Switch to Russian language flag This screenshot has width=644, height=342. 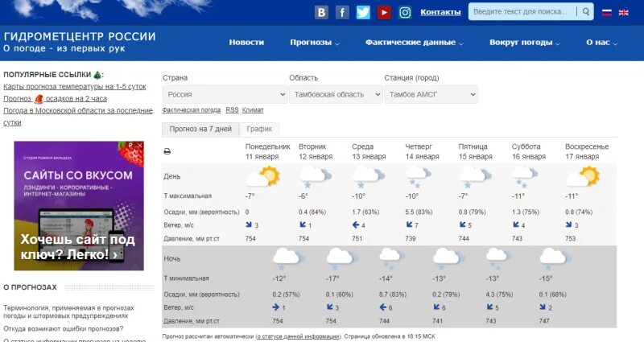pos(607,12)
